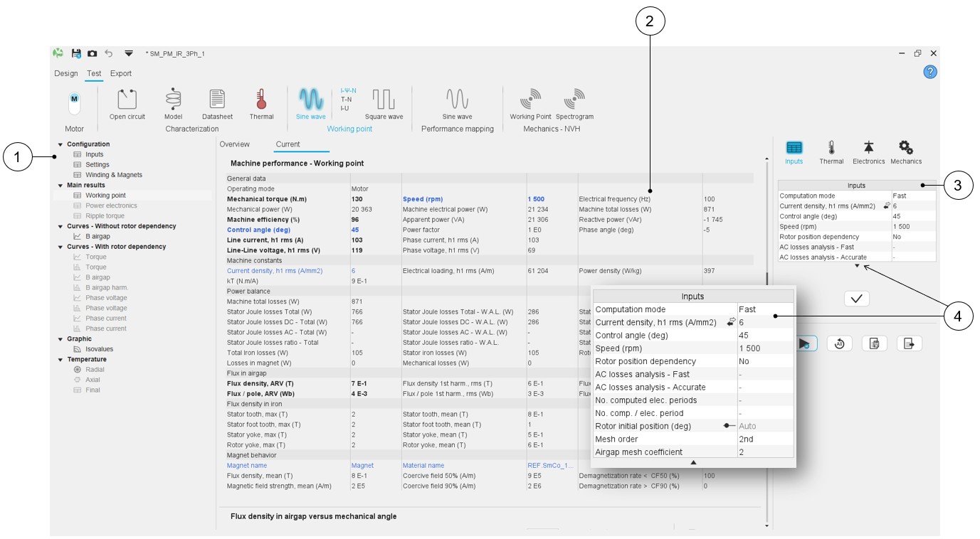Click the Speed (rpm) value field
Viewport: 980px width, 539px height.
913,226
